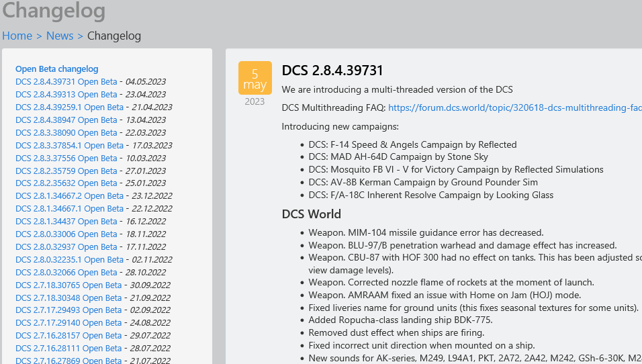Click 'Removed dust effect when ships' line

396,332
